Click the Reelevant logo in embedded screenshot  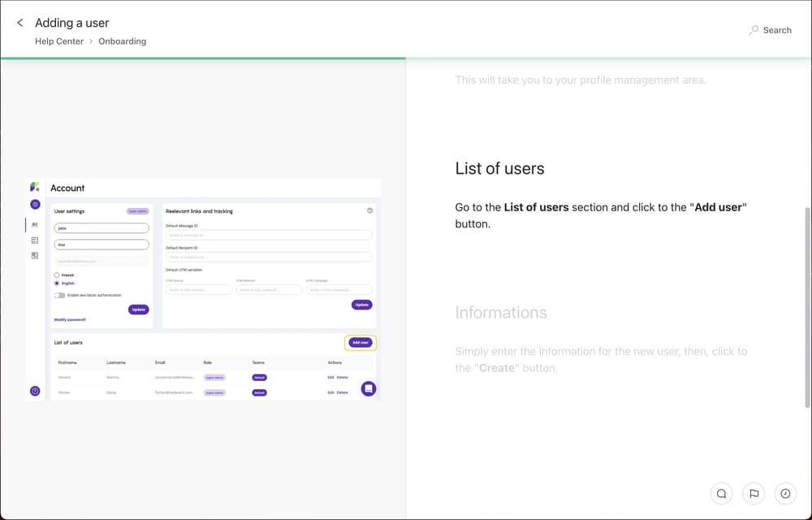click(35, 187)
